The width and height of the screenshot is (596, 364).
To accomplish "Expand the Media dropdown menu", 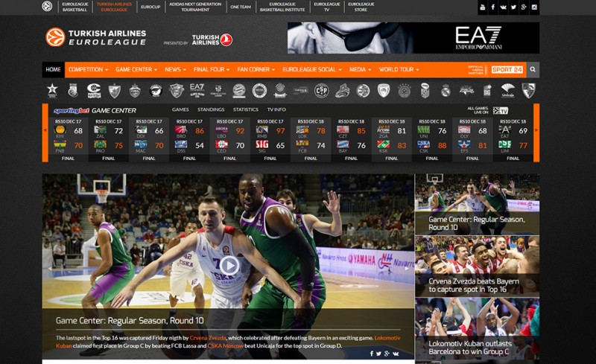I will [360, 69].
